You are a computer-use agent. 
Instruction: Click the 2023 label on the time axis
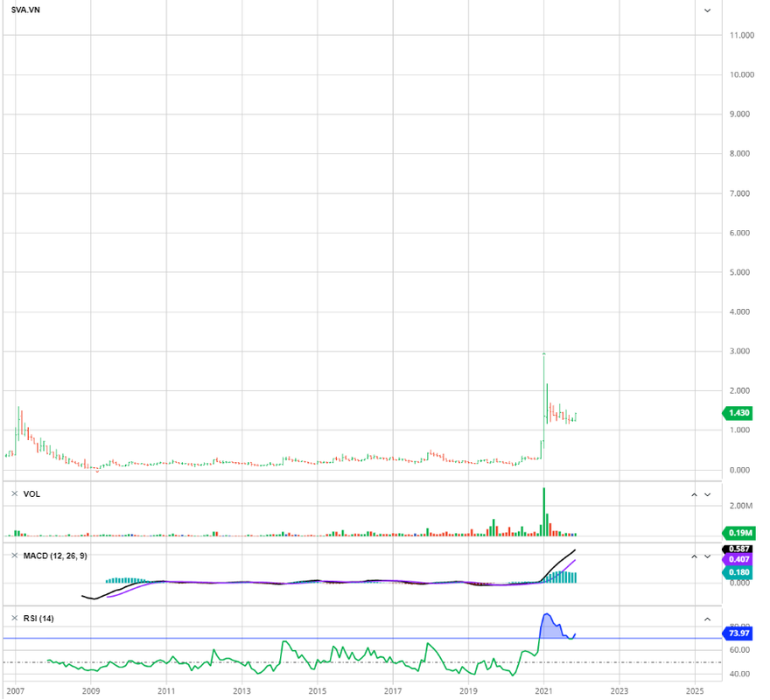click(x=619, y=690)
